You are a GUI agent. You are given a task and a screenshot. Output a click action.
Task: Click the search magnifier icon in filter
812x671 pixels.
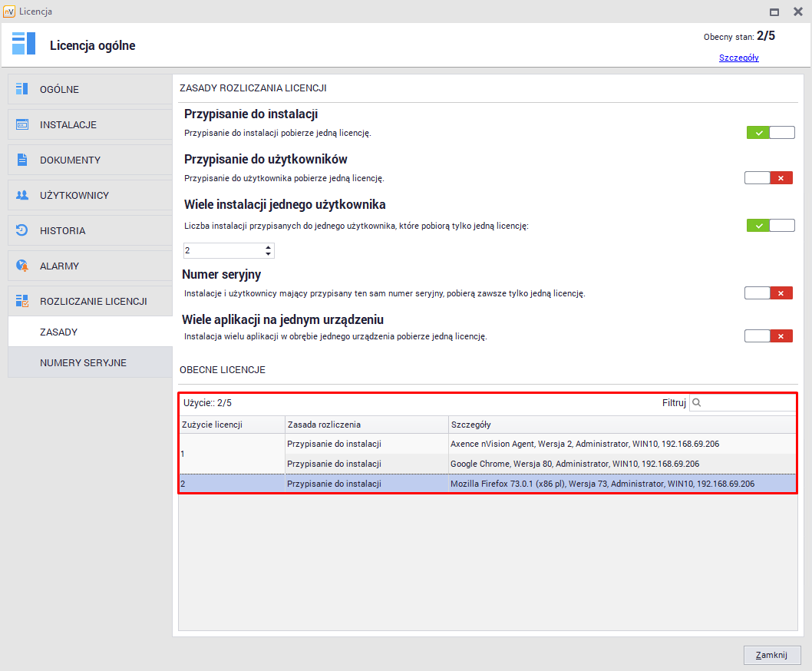pos(697,403)
